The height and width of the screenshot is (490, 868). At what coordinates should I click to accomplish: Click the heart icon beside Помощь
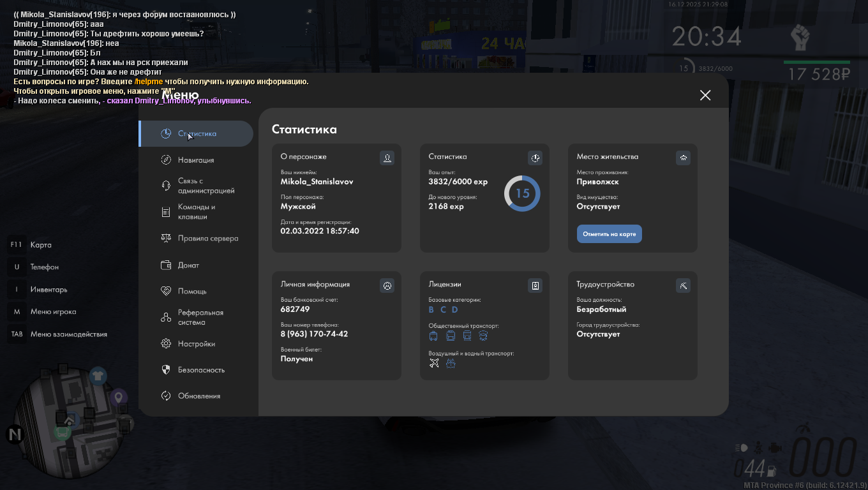coord(166,291)
